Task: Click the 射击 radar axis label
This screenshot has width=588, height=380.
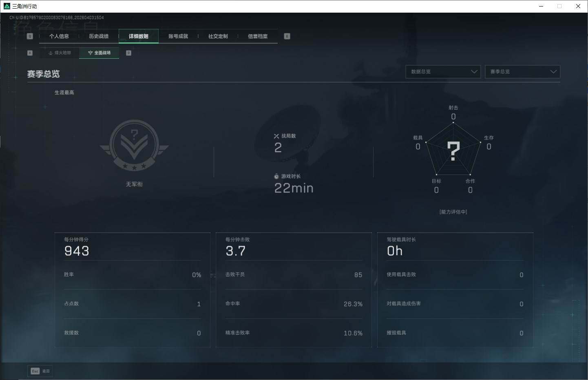Action: coord(453,108)
